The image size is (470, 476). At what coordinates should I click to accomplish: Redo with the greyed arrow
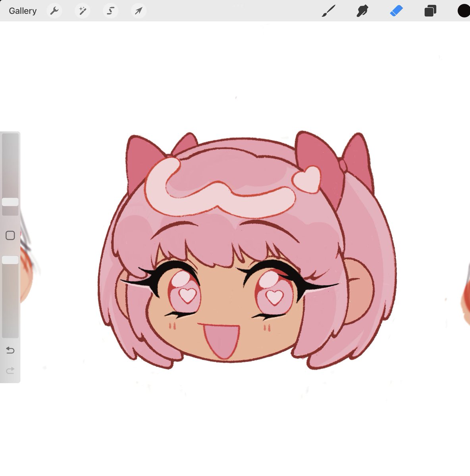(10, 370)
